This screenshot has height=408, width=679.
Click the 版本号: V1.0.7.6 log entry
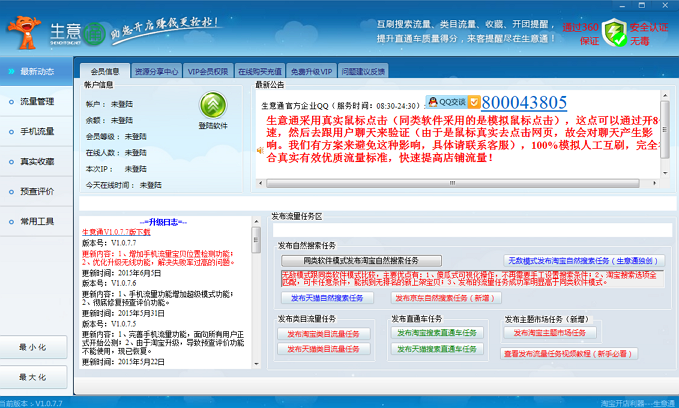click(109, 283)
